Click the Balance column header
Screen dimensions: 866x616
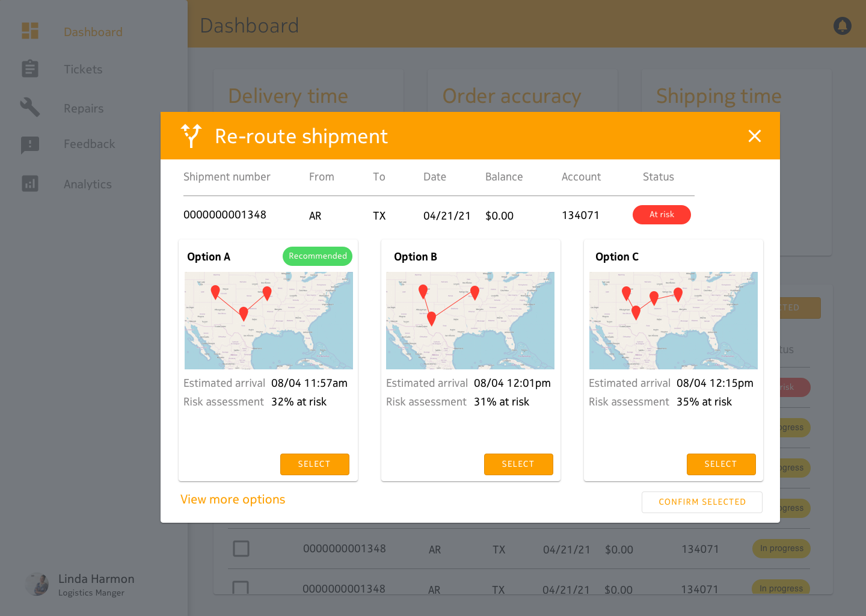coord(504,177)
